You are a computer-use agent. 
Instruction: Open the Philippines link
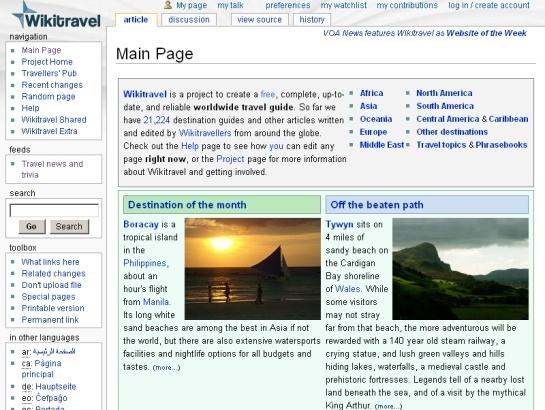coord(146,263)
